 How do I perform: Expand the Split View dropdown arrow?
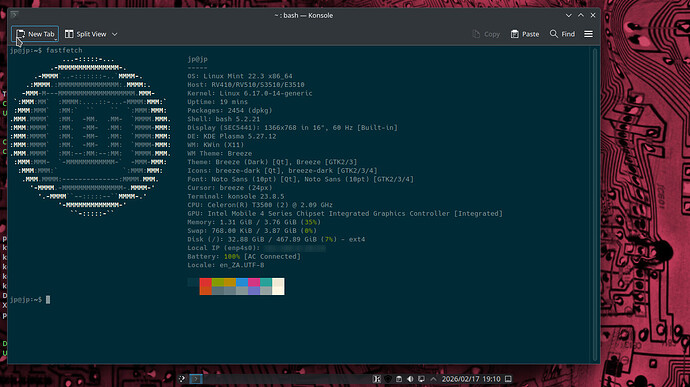(x=114, y=34)
